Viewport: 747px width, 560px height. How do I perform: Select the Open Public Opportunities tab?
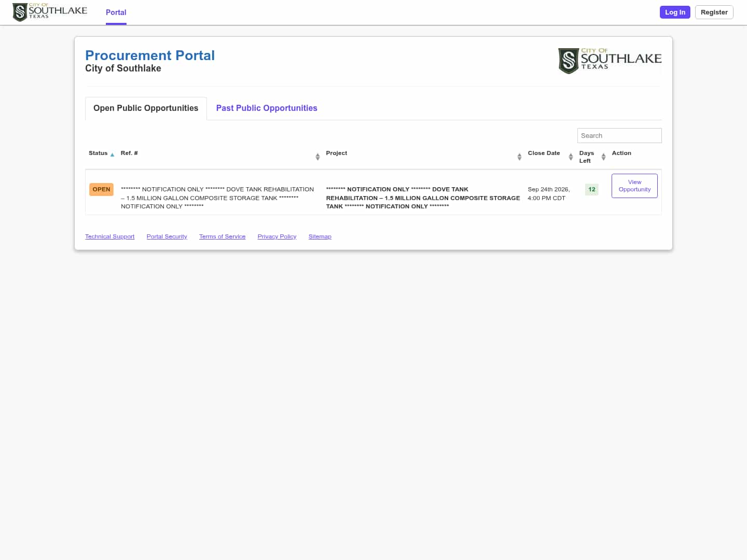[x=146, y=108]
